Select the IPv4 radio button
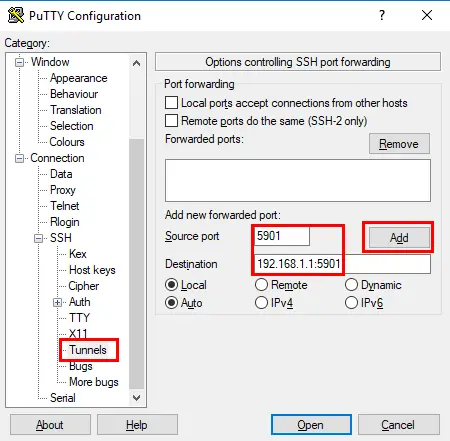Image resolution: width=450 pixels, height=441 pixels. (261, 303)
